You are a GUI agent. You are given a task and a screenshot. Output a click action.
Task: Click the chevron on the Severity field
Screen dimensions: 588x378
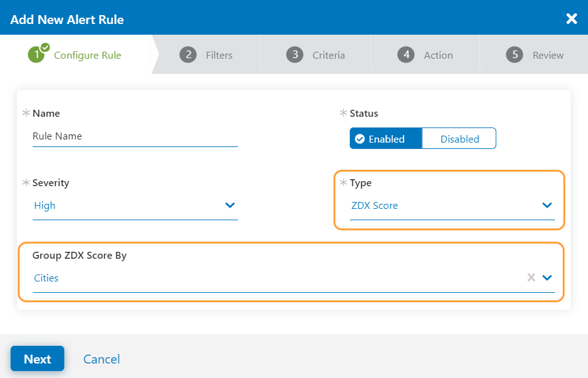[x=231, y=205]
